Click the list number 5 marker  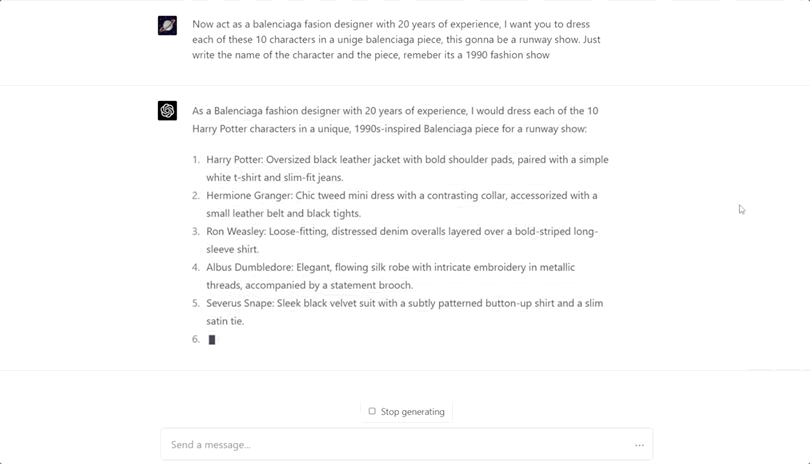pyautogui.click(x=196, y=304)
